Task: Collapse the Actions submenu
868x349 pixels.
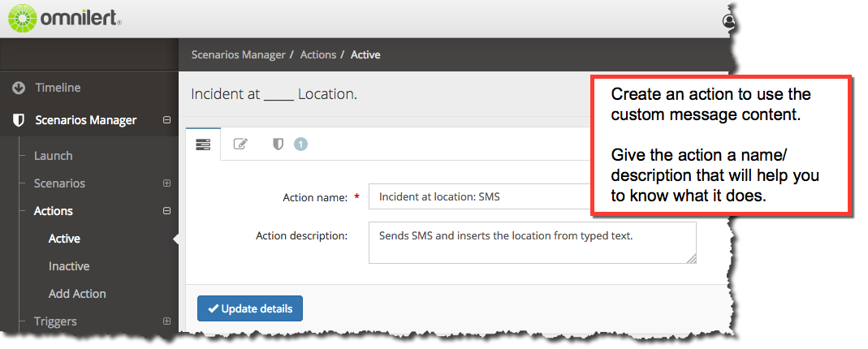Action: [x=166, y=211]
